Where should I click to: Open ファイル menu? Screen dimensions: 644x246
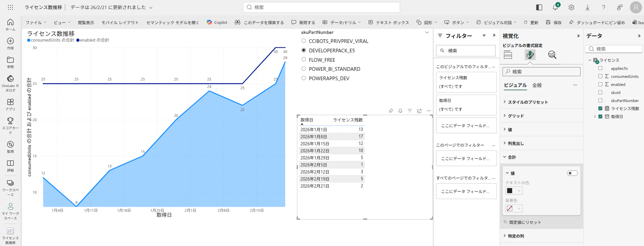point(36,22)
